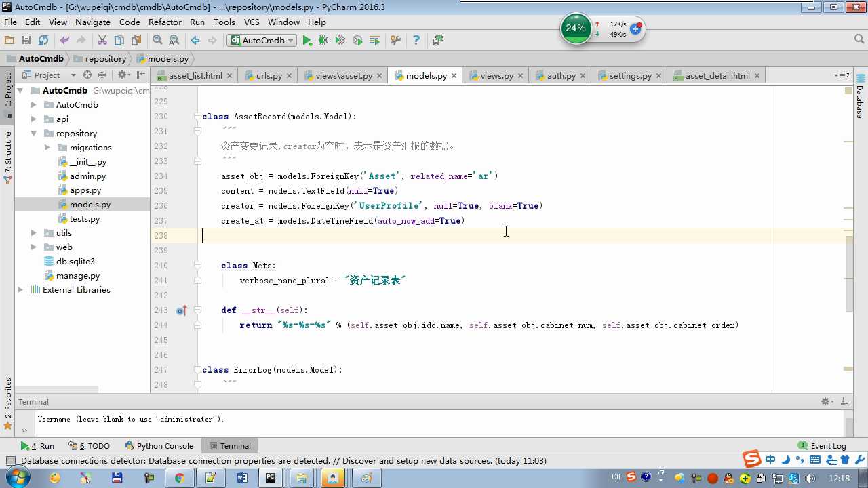Collapse the repository folder
The image size is (868, 488).
click(33, 134)
